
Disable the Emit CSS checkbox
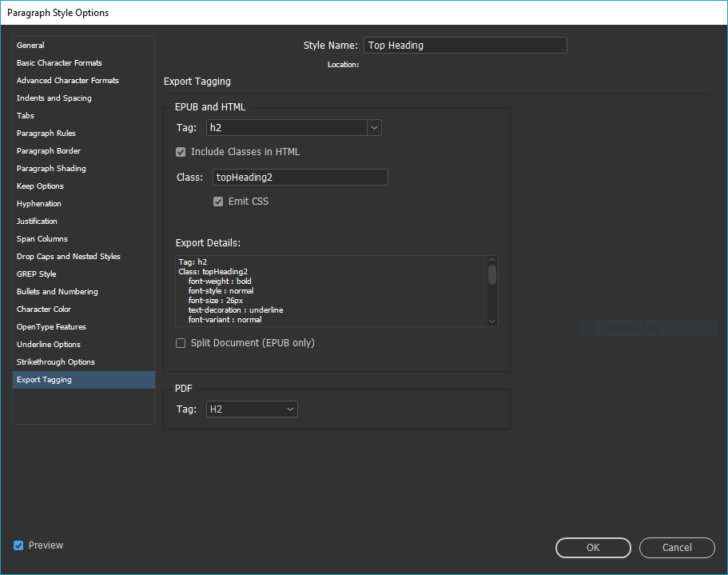(x=218, y=201)
